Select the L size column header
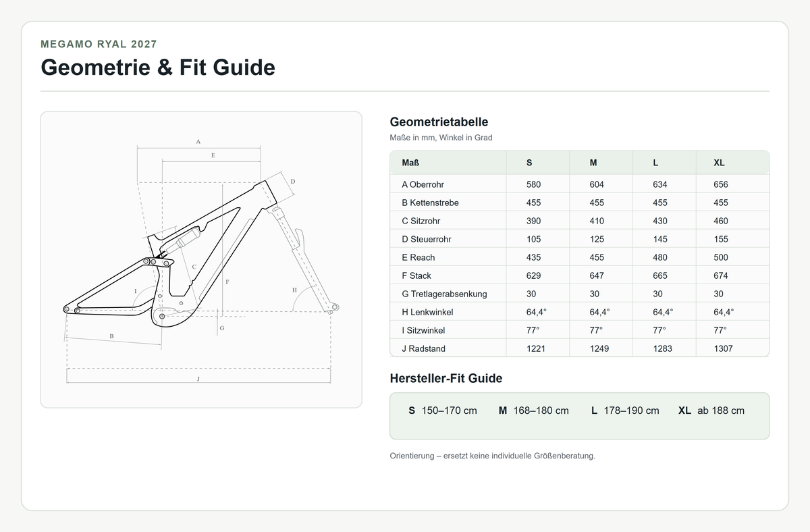The height and width of the screenshot is (532, 810). 655,163
